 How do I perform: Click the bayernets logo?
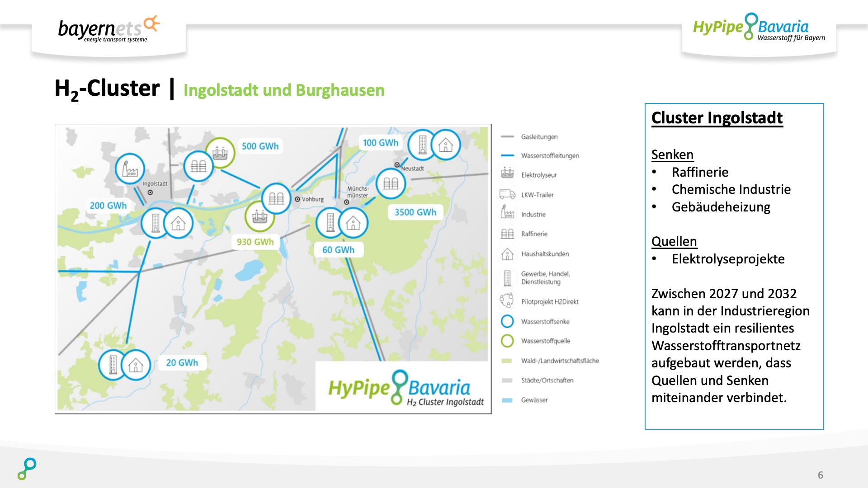tap(108, 29)
